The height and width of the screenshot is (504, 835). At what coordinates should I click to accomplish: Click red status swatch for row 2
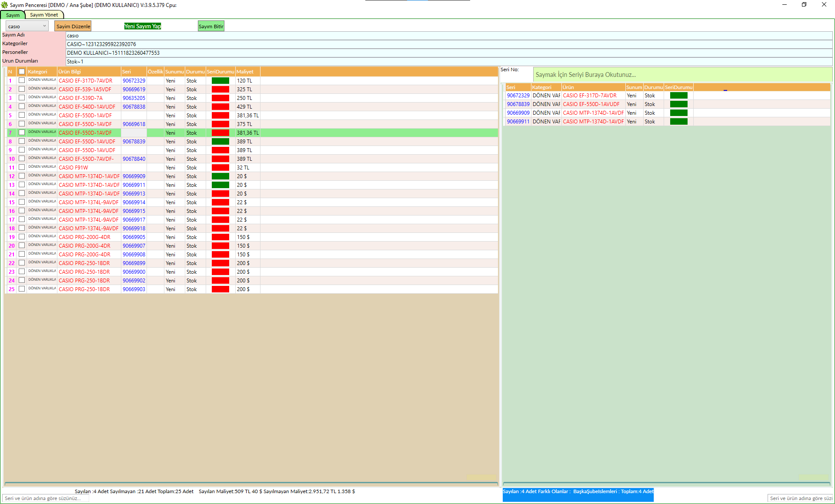pyautogui.click(x=220, y=90)
